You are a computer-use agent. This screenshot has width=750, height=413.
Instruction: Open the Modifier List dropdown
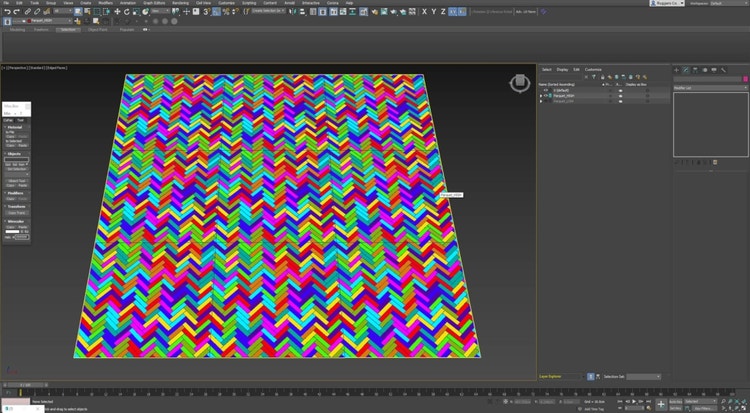[x=708, y=88]
